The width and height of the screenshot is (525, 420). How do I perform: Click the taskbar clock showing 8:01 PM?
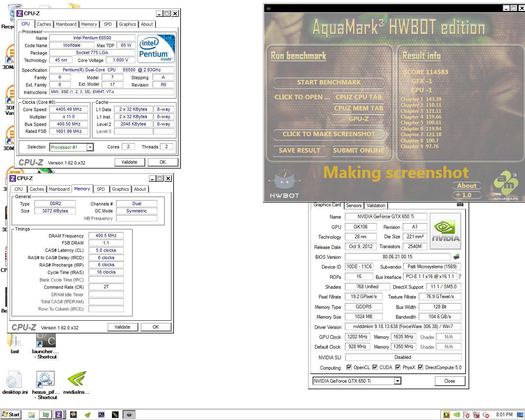click(504, 415)
